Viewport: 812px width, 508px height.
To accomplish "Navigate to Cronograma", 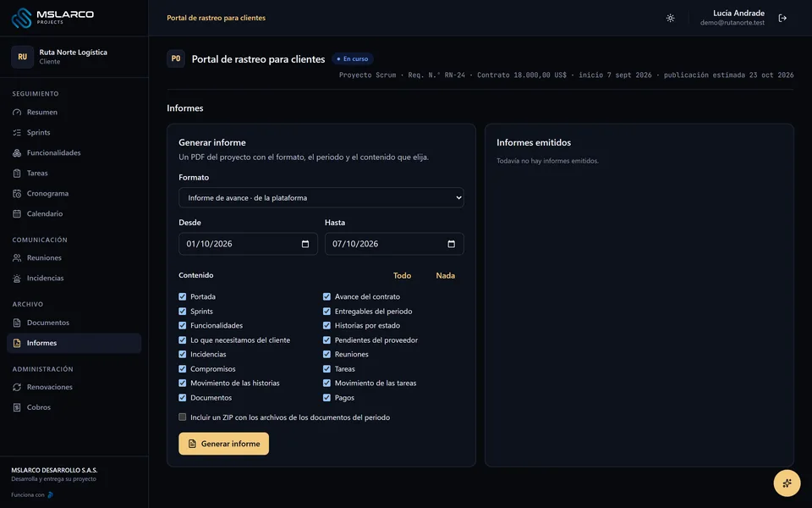I will pyautogui.click(x=74, y=193).
